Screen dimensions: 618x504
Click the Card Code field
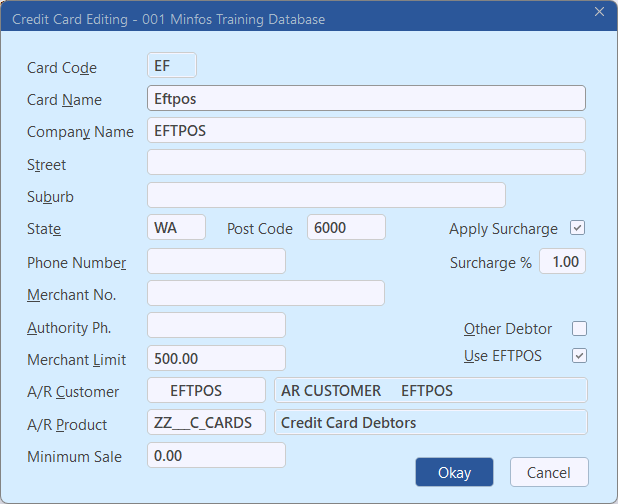[x=171, y=66]
